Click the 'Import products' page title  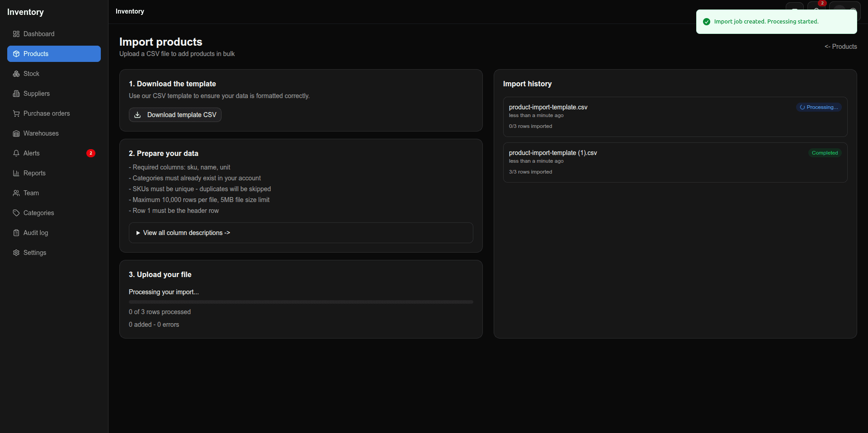pos(161,42)
